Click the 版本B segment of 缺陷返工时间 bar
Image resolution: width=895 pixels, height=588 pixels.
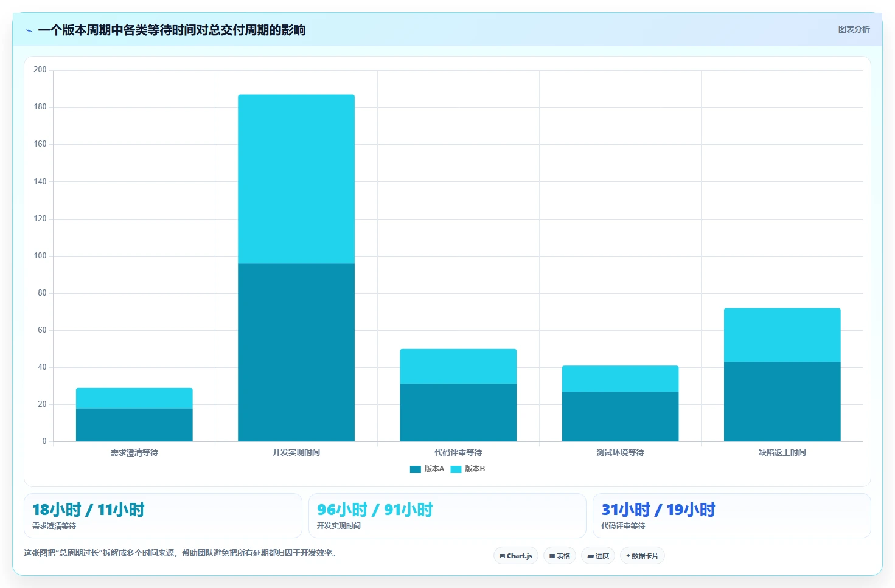point(782,335)
